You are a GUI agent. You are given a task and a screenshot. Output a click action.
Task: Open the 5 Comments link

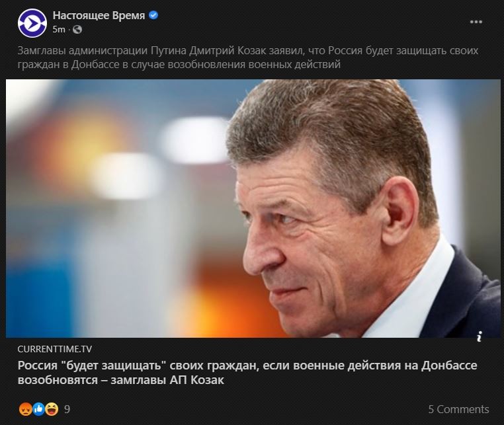point(458,409)
